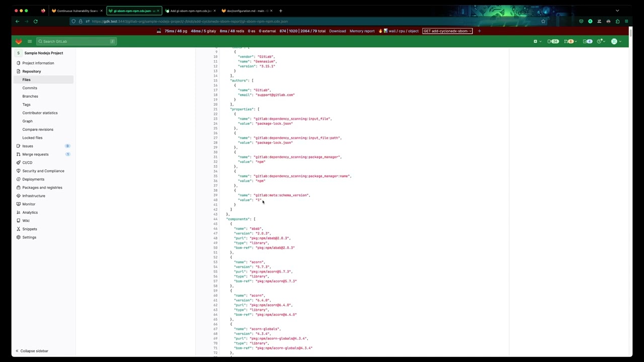Open Security and Compliance section
Viewport: 644px width, 362px height.
tap(44, 171)
